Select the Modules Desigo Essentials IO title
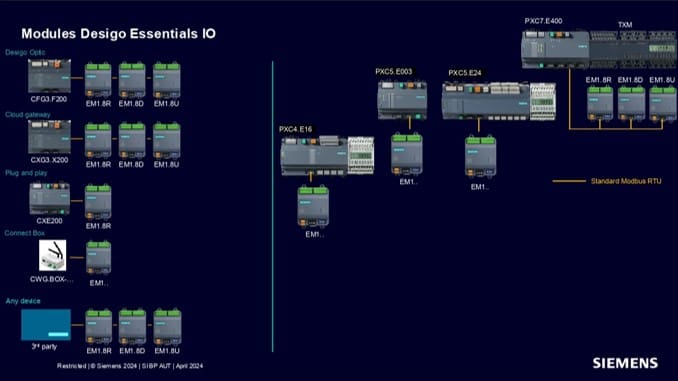The image size is (678, 381). (x=118, y=34)
